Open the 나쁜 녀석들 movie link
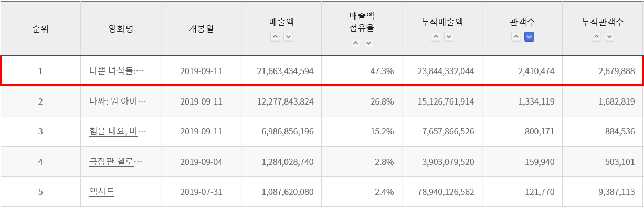The image size is (644, 207). [x=118, y=70]
